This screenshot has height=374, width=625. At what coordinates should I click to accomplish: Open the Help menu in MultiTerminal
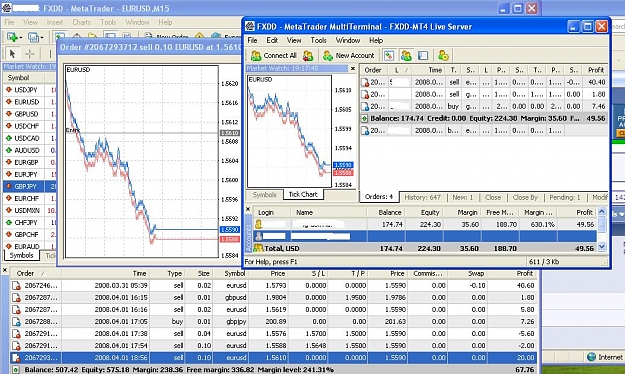pyautogui.click(x=376, y=40)
